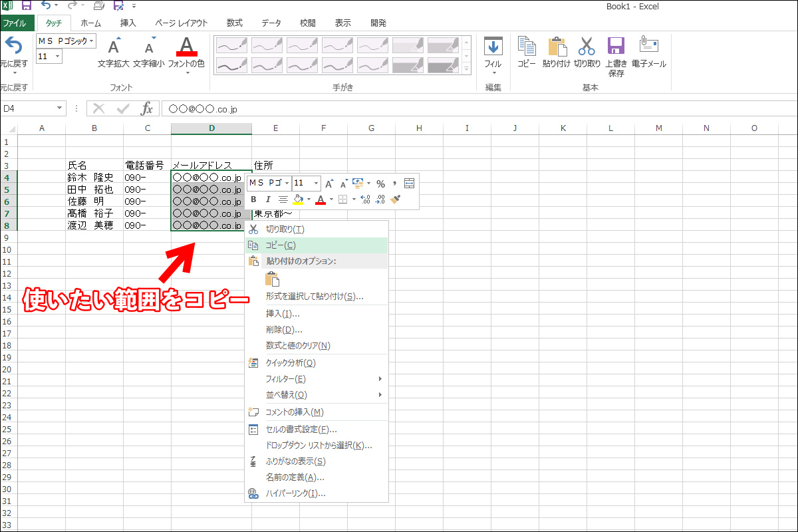Click merge and center icon in mini toolbar
This screenshot has width=798, height=532.
tap(409, 183)
